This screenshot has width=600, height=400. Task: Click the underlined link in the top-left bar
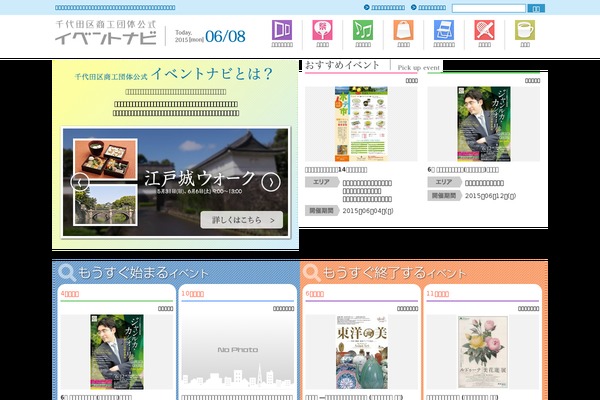[115, 7]
